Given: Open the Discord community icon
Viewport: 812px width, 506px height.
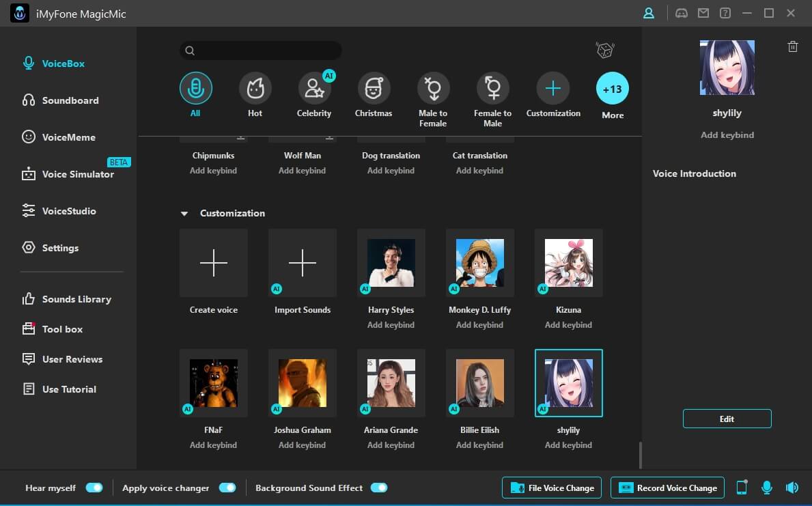Looking at the screenshot, I should [x=682, y=14].
